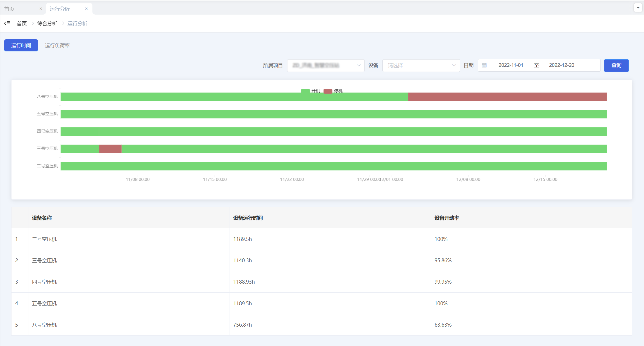Expand the 所属项目 dropdown

326,65
